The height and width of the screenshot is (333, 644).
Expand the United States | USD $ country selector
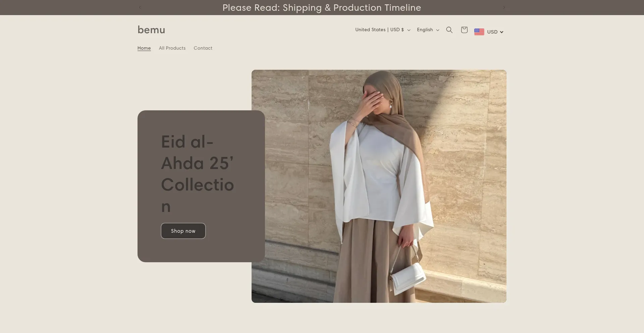(379, 30)
